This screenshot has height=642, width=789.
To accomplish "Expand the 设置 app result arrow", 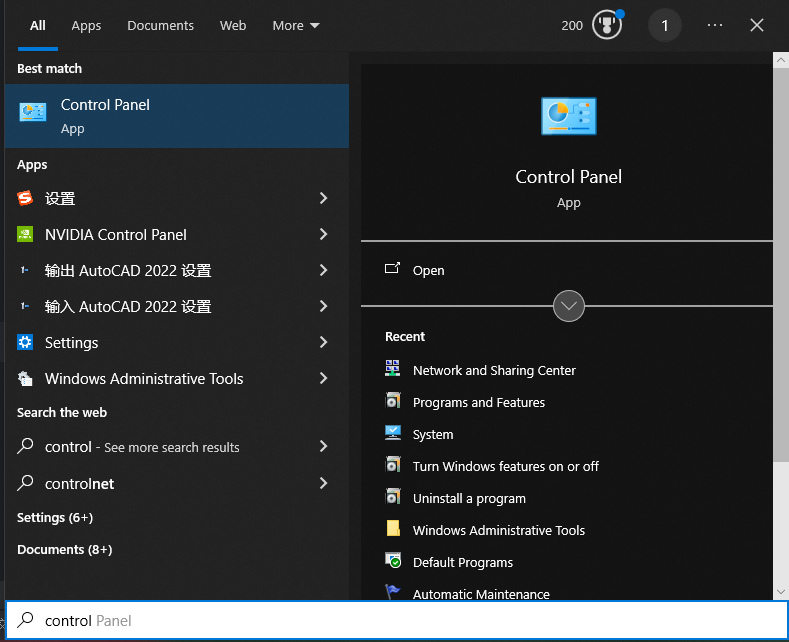I will pos(324,198).
